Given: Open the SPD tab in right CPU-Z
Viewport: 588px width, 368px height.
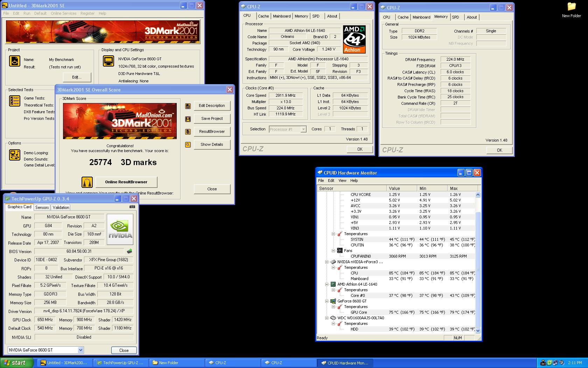Looking at the screenshot, I should pyautogui.click(x=455, y=17).
